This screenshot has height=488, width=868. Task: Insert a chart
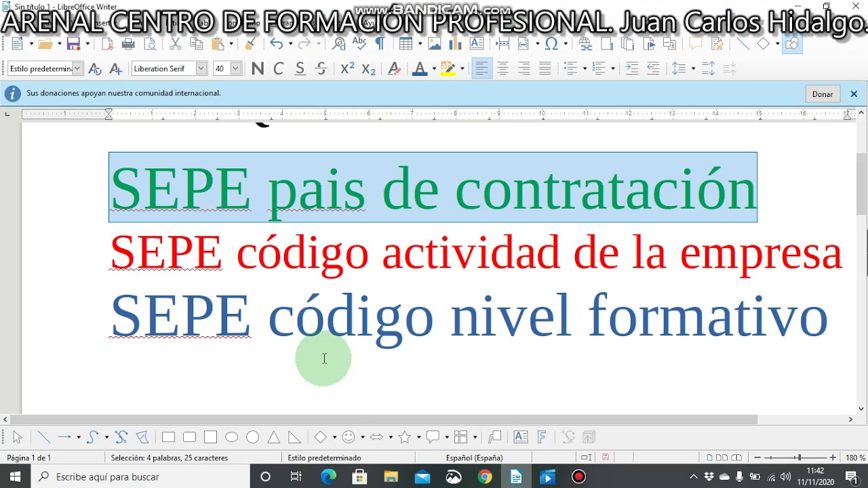coord(456,44)
